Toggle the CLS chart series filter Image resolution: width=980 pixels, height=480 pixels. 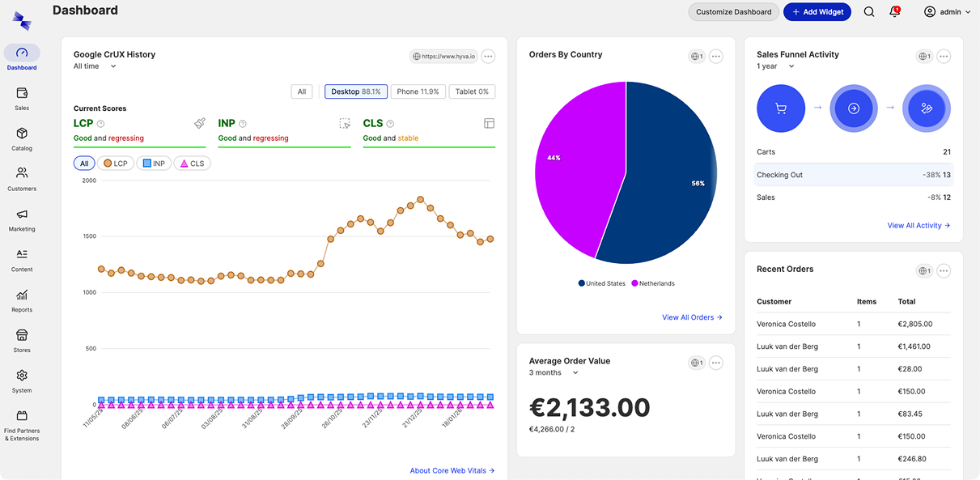pyautogui.click(x=191, y=164)
